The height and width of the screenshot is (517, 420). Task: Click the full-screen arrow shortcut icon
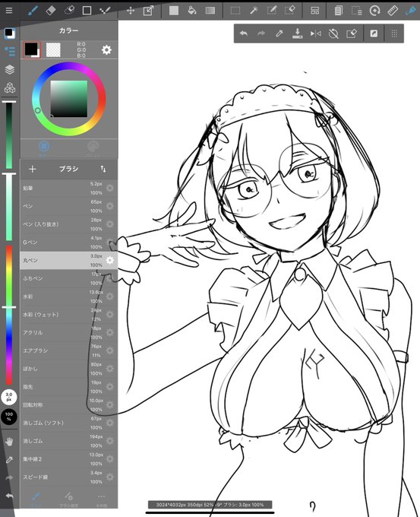(x=374, y=33)
